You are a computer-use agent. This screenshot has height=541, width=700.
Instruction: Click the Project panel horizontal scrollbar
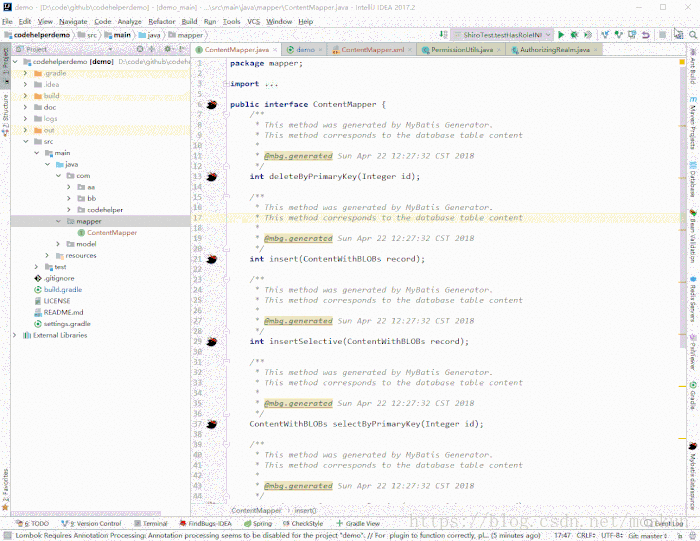pos(86,513)
